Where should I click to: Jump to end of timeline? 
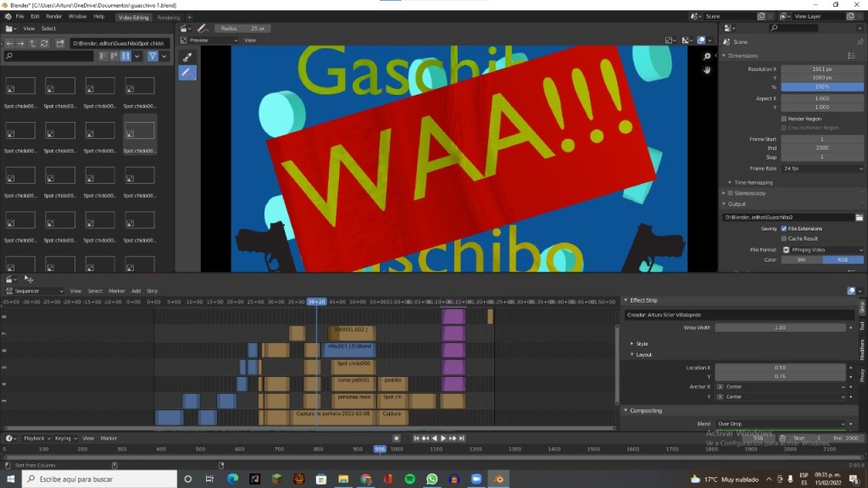462,438
